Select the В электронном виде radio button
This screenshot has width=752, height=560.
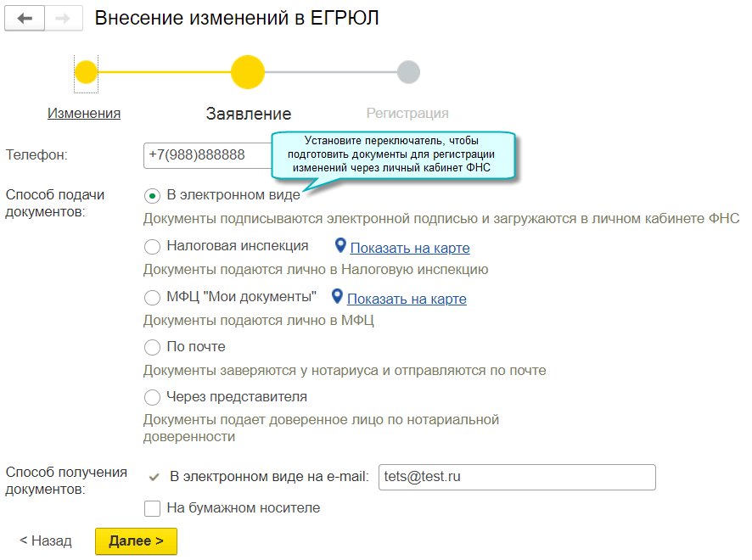tap(153, 196)
